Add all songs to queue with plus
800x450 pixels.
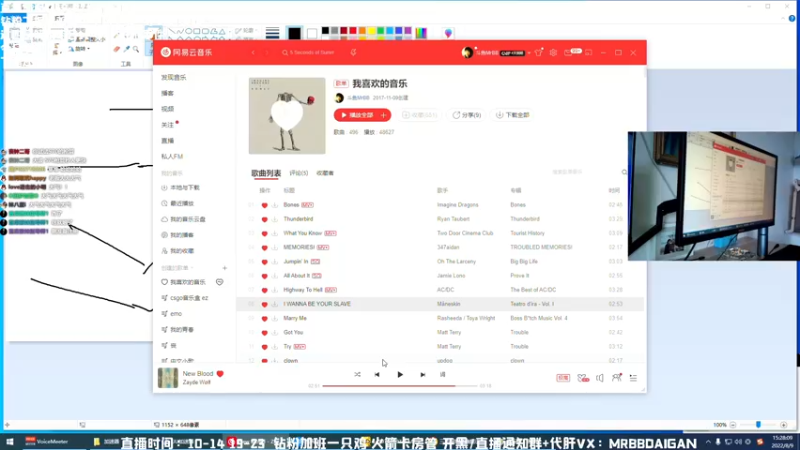[x=384, y=115]
